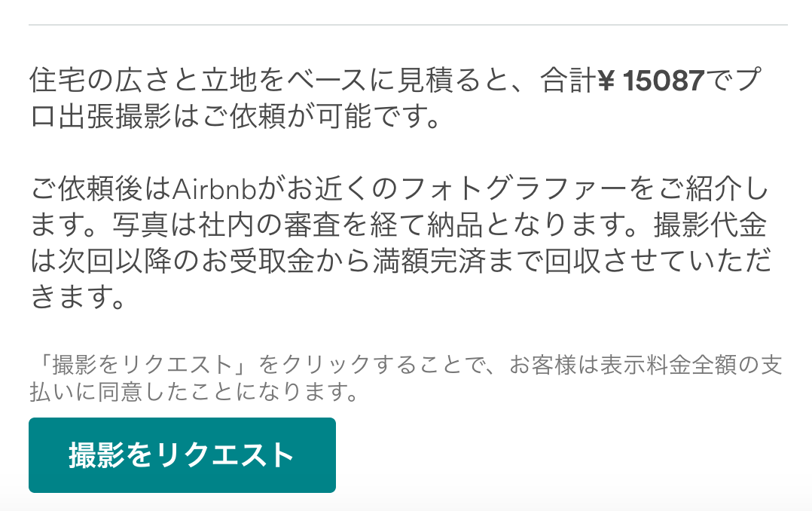Click the horizontal divider line at top
This screenshot has height=511, width=812.
point(408,24)
